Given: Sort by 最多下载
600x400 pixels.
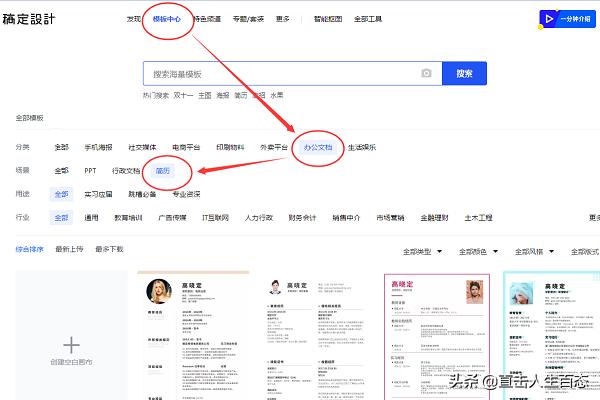Looking at the screenshot, I should (109, 249).
